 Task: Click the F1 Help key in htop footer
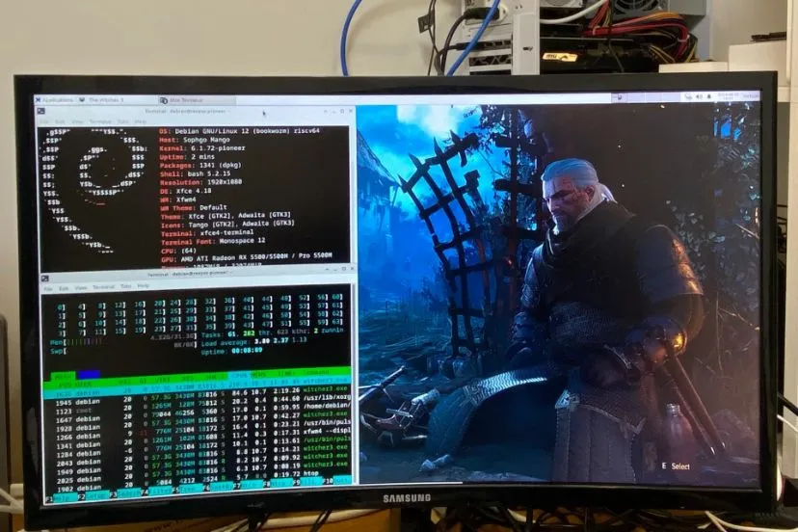61,497
